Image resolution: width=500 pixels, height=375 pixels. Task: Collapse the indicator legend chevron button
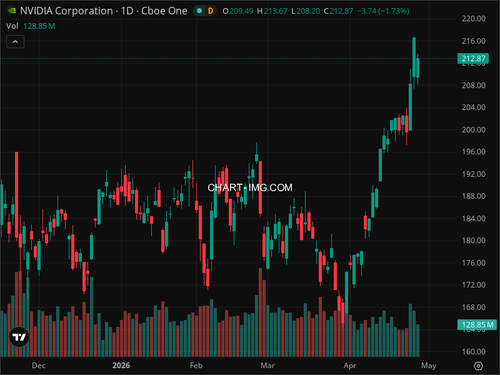[x=15, y=42]
